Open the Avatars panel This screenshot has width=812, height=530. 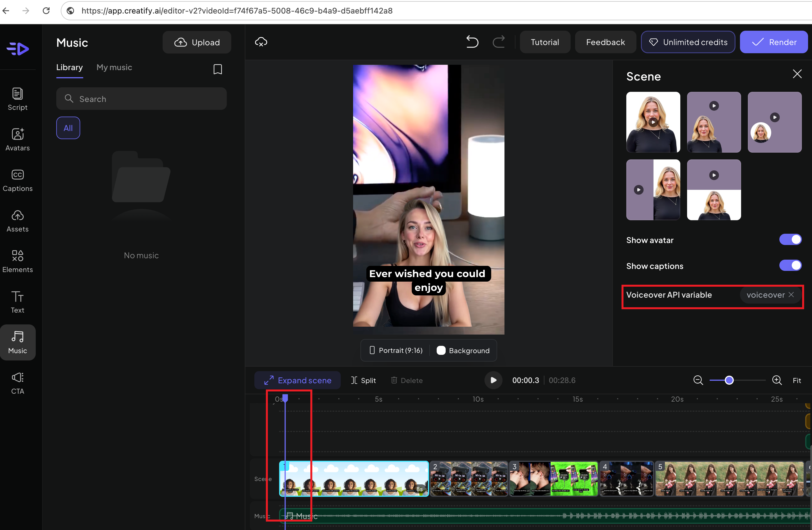coord(17,139)
